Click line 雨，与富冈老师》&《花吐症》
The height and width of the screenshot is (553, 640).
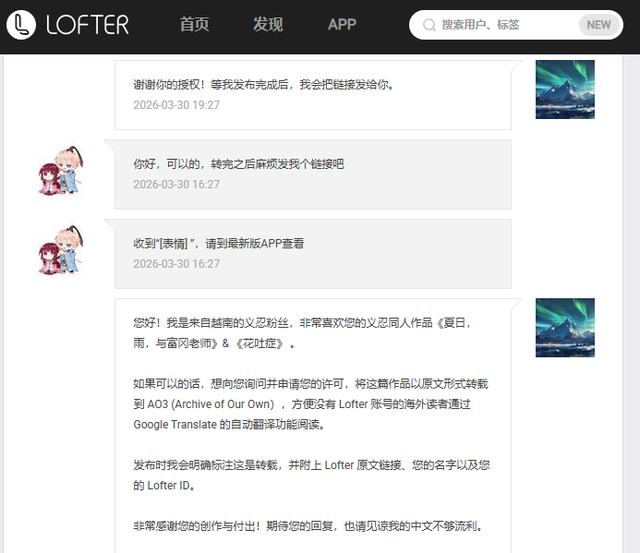click(214, 343)
